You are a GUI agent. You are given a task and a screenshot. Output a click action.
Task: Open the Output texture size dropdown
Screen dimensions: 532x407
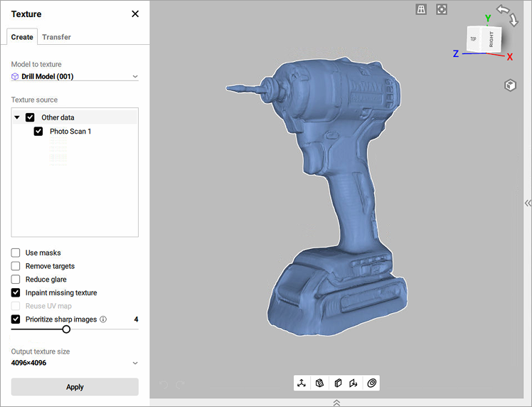pos(75,363)
